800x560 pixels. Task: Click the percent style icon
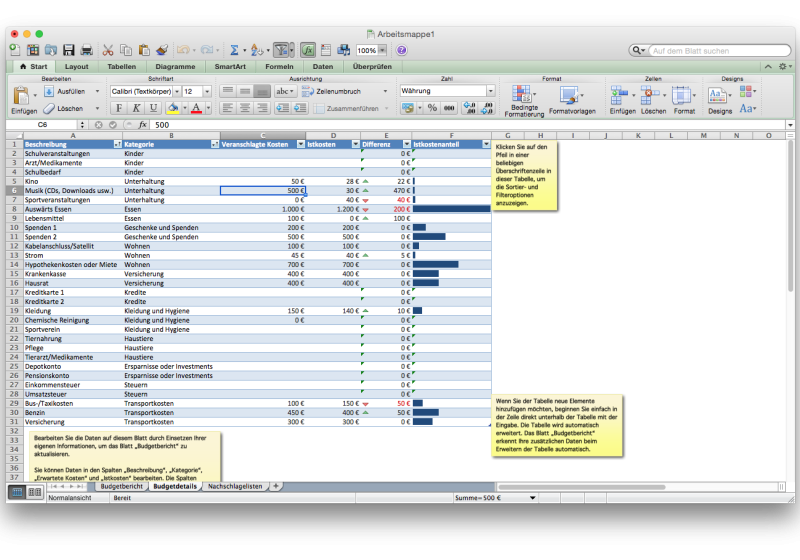point(433,108)
